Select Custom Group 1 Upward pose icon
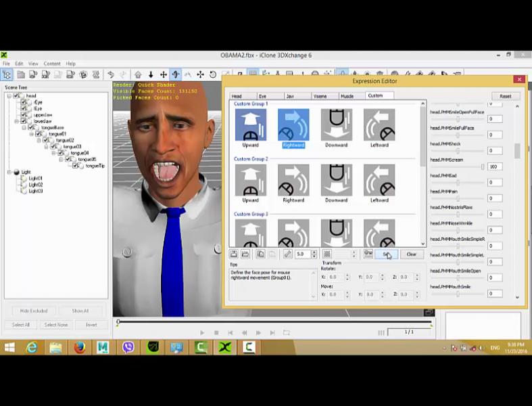The image size is (532, 406). 250,125
